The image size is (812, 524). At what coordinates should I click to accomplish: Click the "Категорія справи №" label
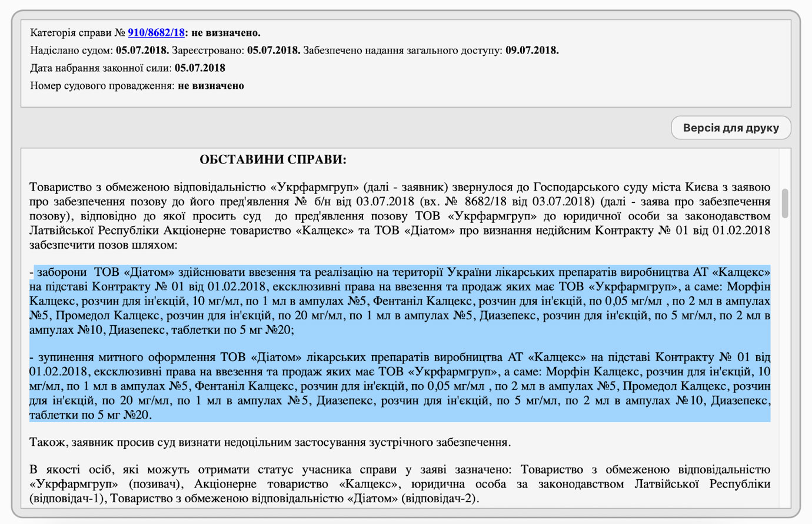(x=78, y=33)
